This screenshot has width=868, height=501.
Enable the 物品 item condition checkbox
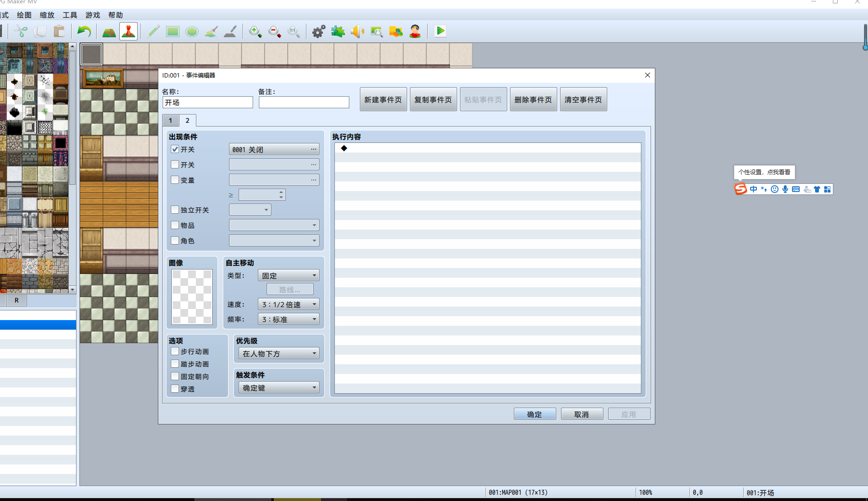pyautogui.click(x=175, y=225)
